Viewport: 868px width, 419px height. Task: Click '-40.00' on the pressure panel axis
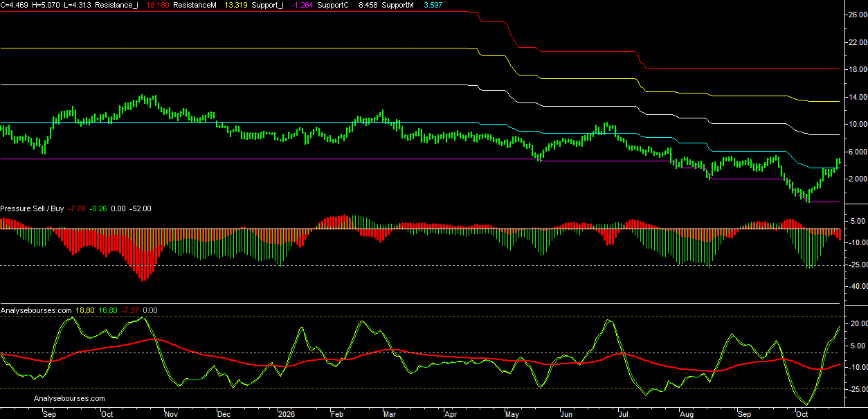point(858,286)
